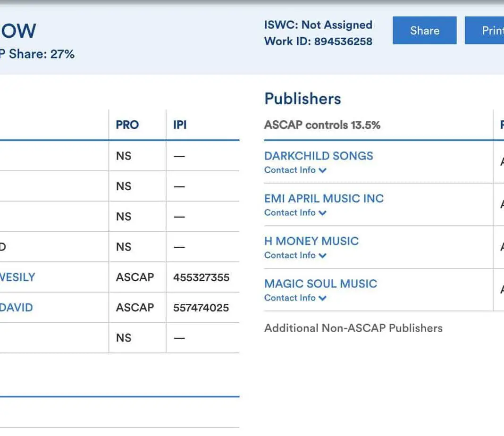Expand Contact Info under DARKCHILD SONGS
504x436 pixels.
pyautogui.click(x=295, y=170)
